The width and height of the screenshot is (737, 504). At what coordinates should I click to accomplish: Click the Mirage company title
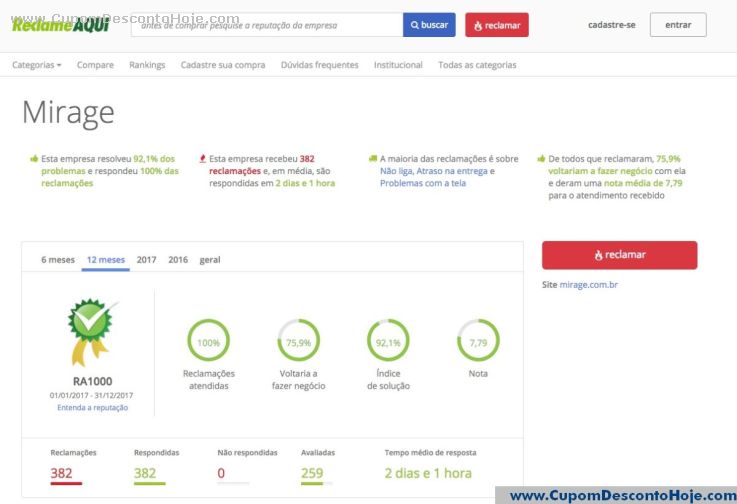(69, 113)
